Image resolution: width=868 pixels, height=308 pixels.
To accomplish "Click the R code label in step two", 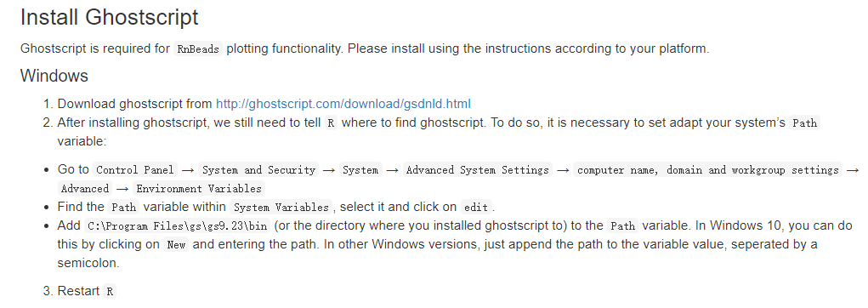I will click(331, 123).
